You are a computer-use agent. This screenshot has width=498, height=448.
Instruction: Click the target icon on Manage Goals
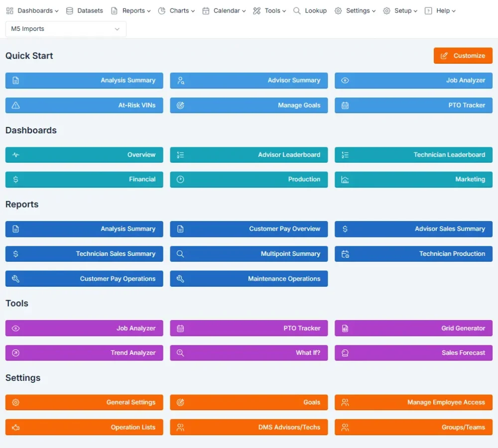(180, 106)
